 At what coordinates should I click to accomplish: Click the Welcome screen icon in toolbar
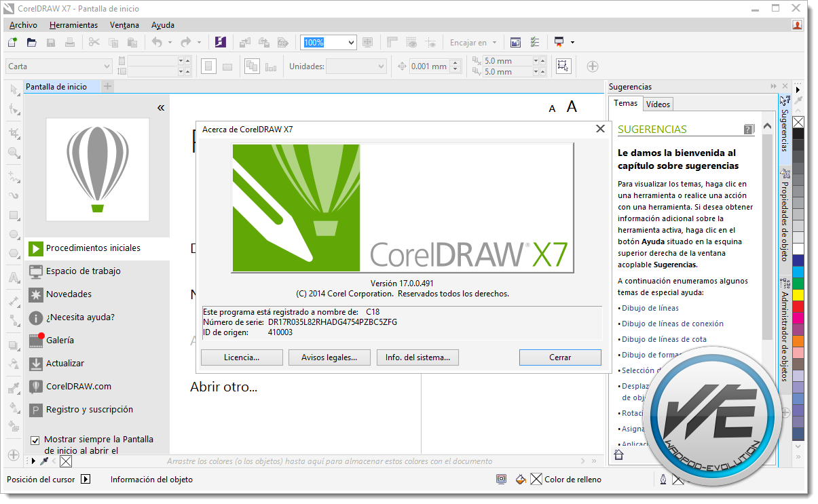point(515,42)
